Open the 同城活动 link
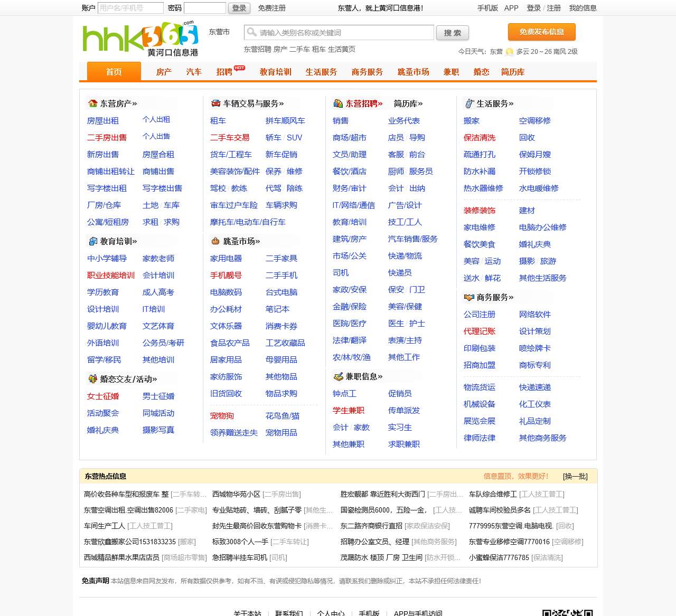This screenshot has width=676, height=616. click(x=158, y=413)
